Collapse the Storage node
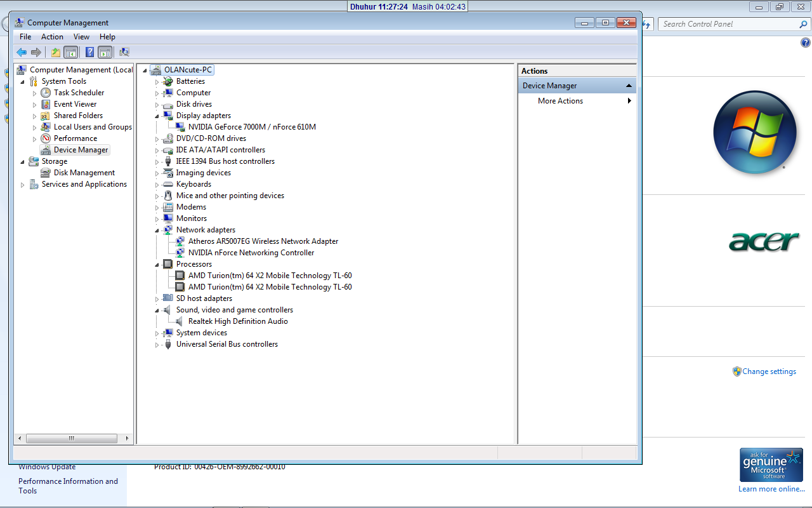The height and width of the screenshot is (508, 812). (23, 162)
